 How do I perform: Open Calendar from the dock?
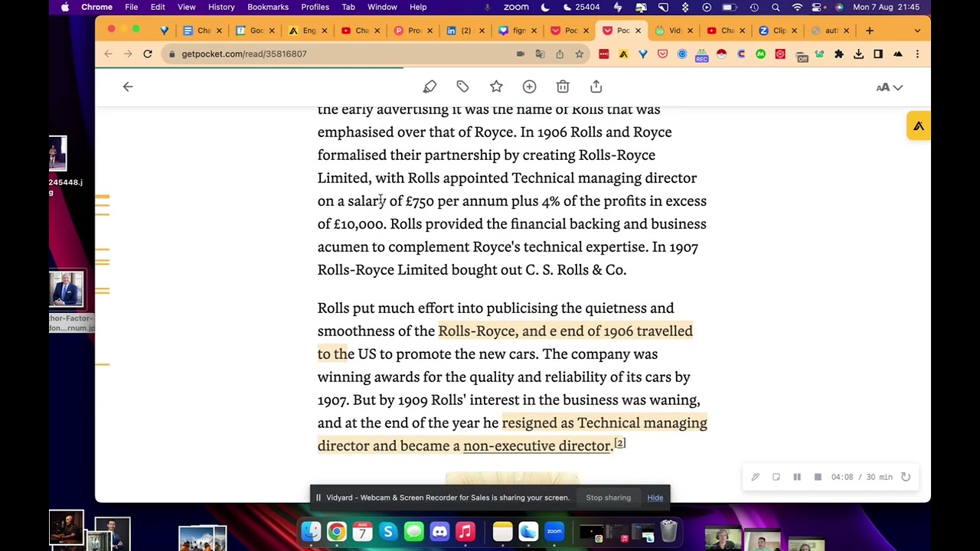tap(362, 531)
